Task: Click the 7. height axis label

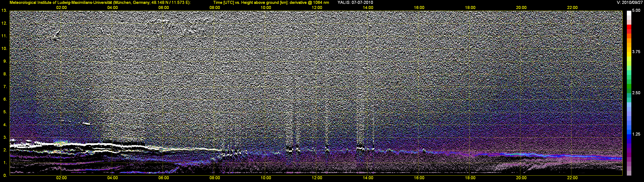Action: [x=5, y=87]
